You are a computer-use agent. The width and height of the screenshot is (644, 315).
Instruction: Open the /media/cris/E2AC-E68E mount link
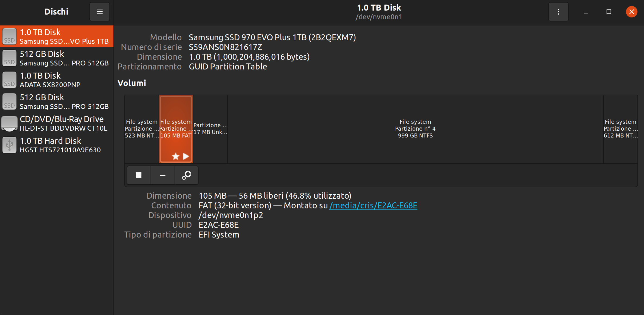click(373, 206)
